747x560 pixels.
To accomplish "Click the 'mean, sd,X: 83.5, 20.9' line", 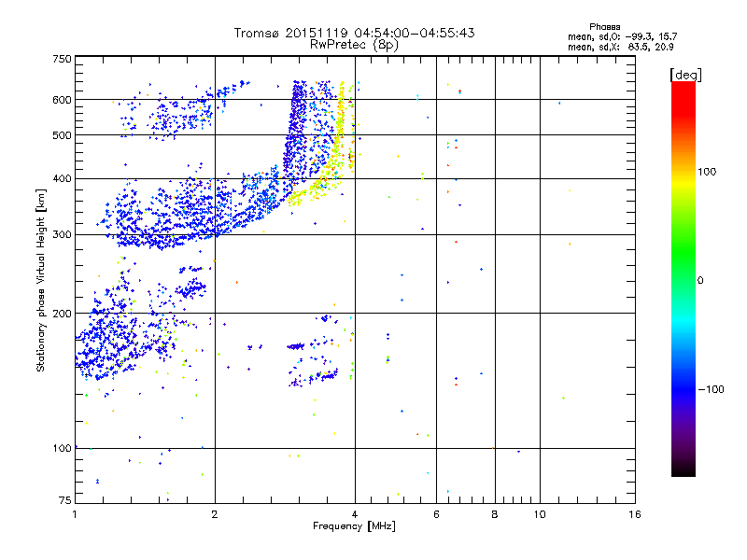I will tap(620, 47).
